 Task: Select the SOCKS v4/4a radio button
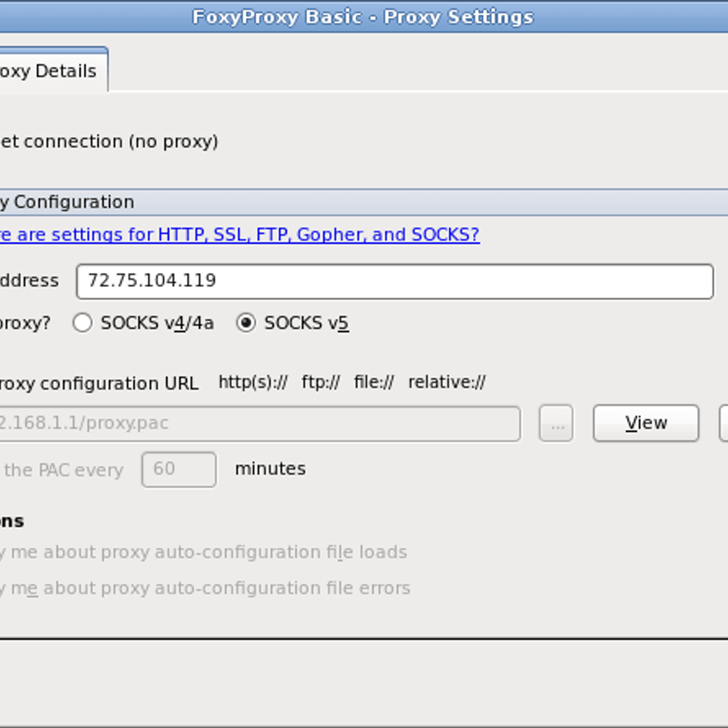82,323
